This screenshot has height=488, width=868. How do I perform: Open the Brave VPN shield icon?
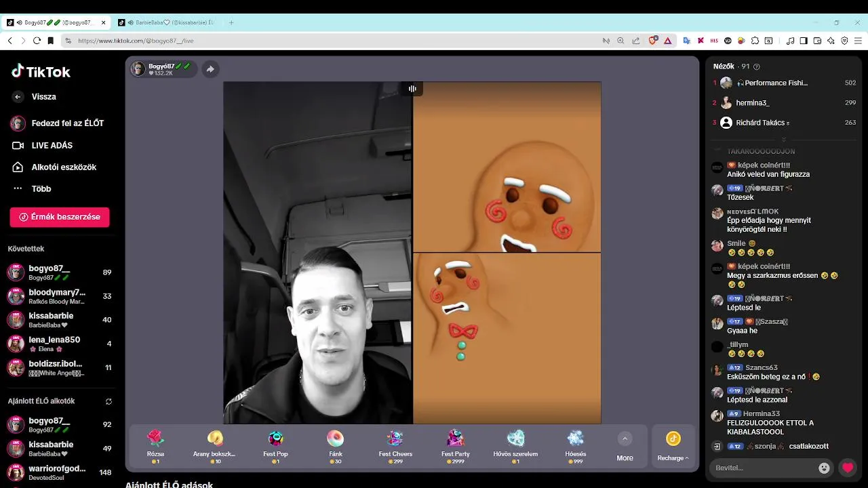coord(844,41)
